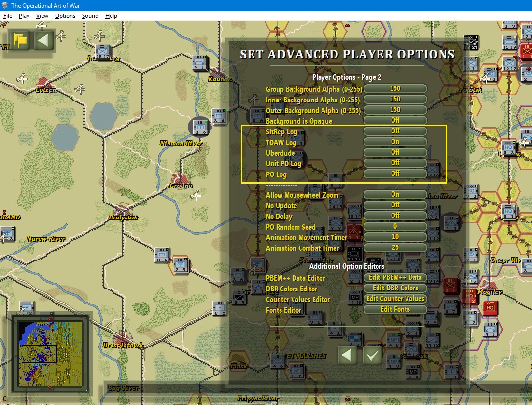Click the minimap scroll-up red arrow
Screen dimensions: 532x405
click(x=50, y=319)
